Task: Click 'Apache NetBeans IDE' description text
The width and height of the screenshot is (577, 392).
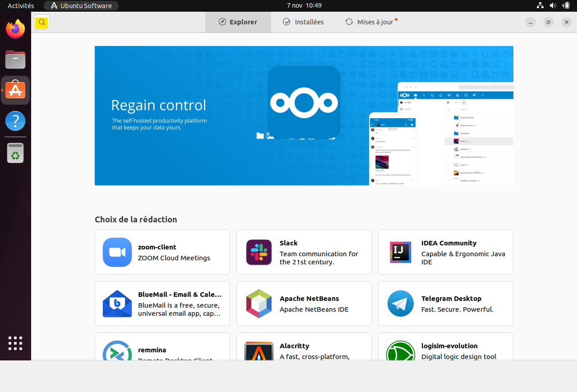Action: coord(314,309)
